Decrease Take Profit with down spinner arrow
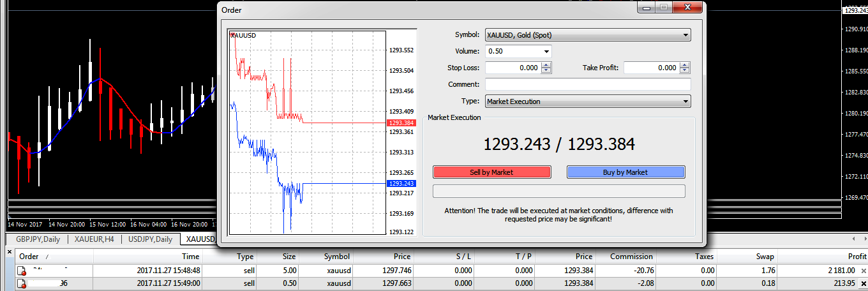 (x=685, y=71)
